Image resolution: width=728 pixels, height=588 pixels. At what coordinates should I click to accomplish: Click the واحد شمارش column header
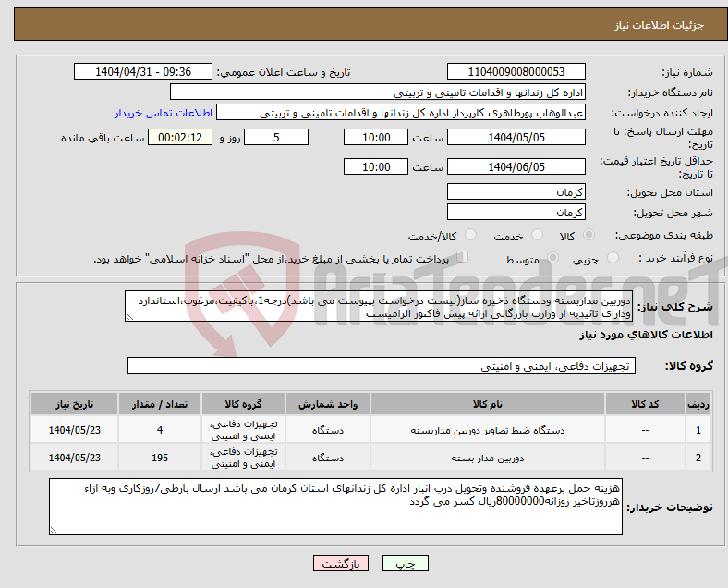pyautogui.click(x=328, y=404)
